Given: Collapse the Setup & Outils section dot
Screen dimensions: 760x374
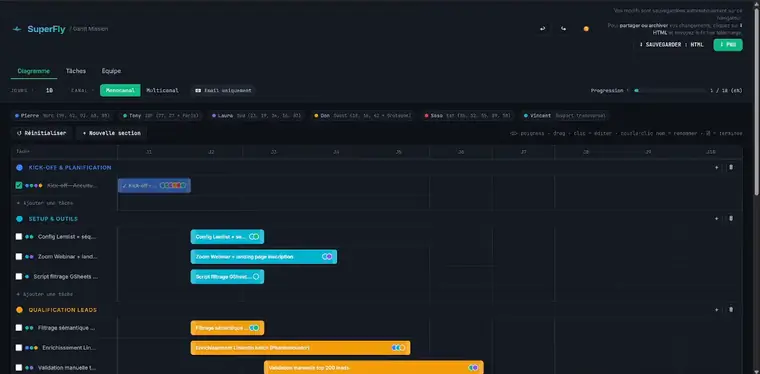Looking at the screenshot, I should tap(19, 219).
